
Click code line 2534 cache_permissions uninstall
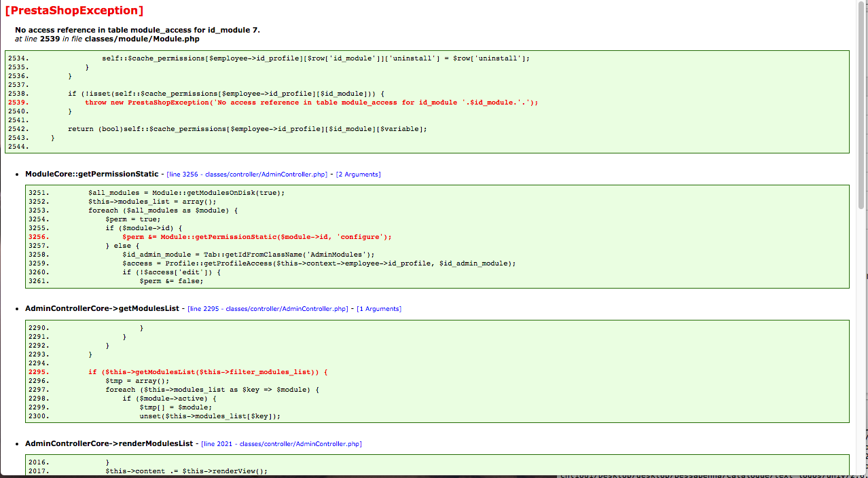[x=316, y=58]
